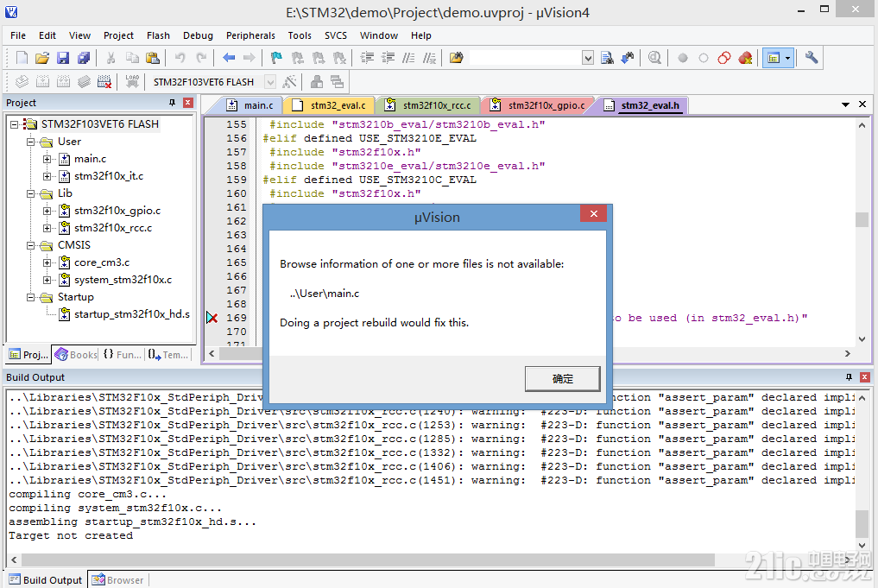This screenshot has height=588, width=878.
Task: Click the Comment selection icon
Action: click(x=408, y=58)
